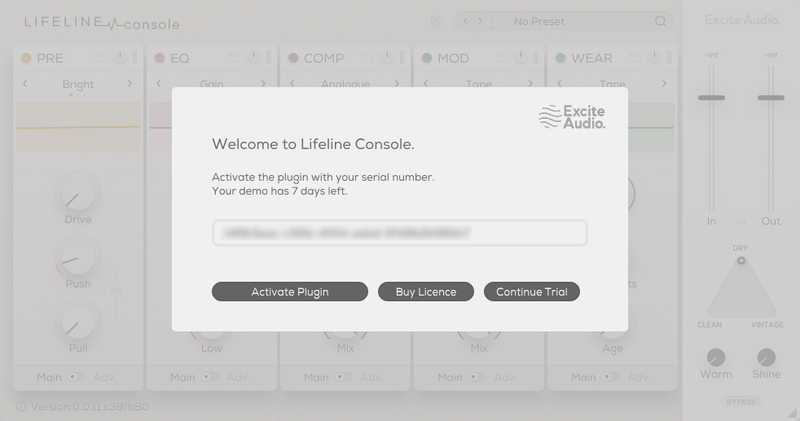The image size is (800, 421).
Task: Click the Buy Licence button
Action: click(x=426, y=291)
